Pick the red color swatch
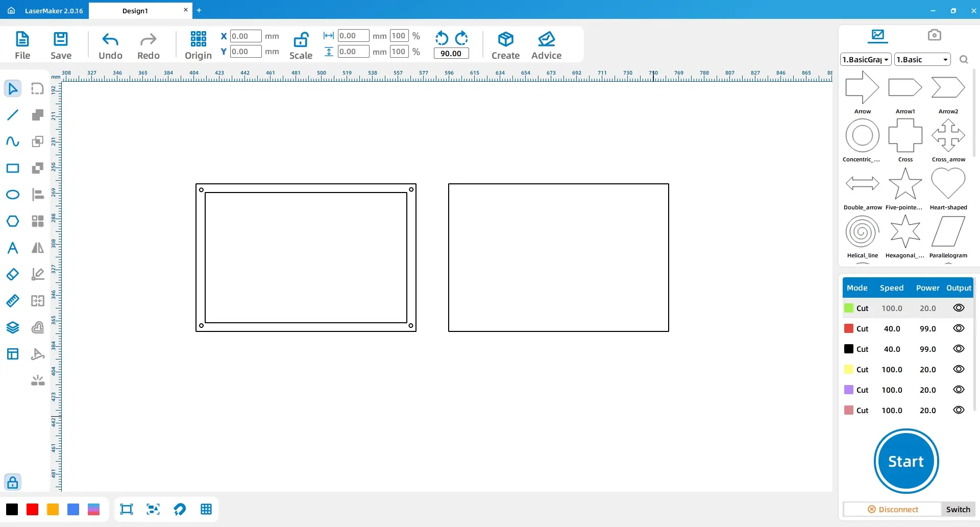The width and height of the screenshot is (980, 527). (32, 509)
